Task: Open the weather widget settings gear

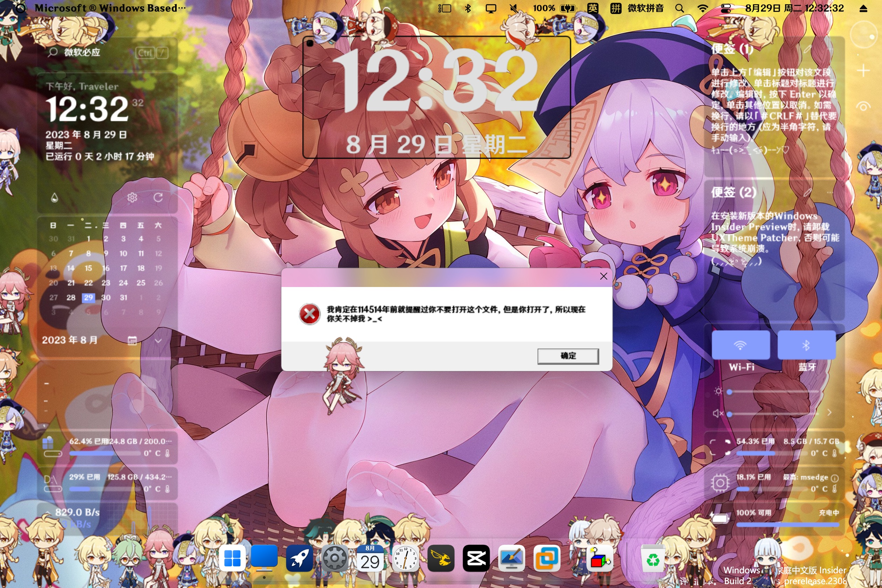Action: coord(132,197)
